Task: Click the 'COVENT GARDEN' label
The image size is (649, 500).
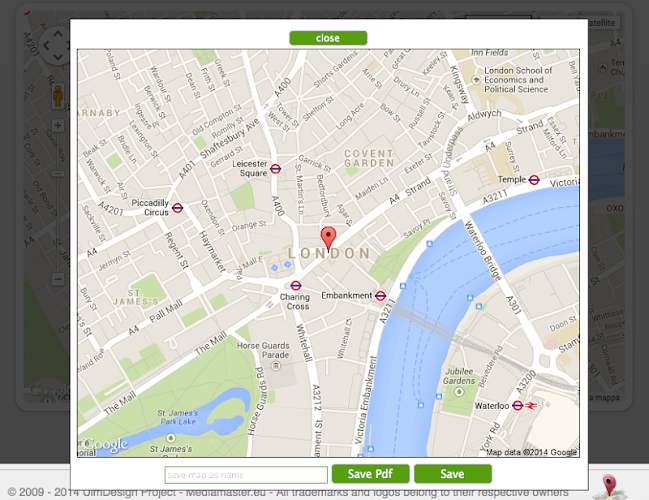Action: [369, 159]
